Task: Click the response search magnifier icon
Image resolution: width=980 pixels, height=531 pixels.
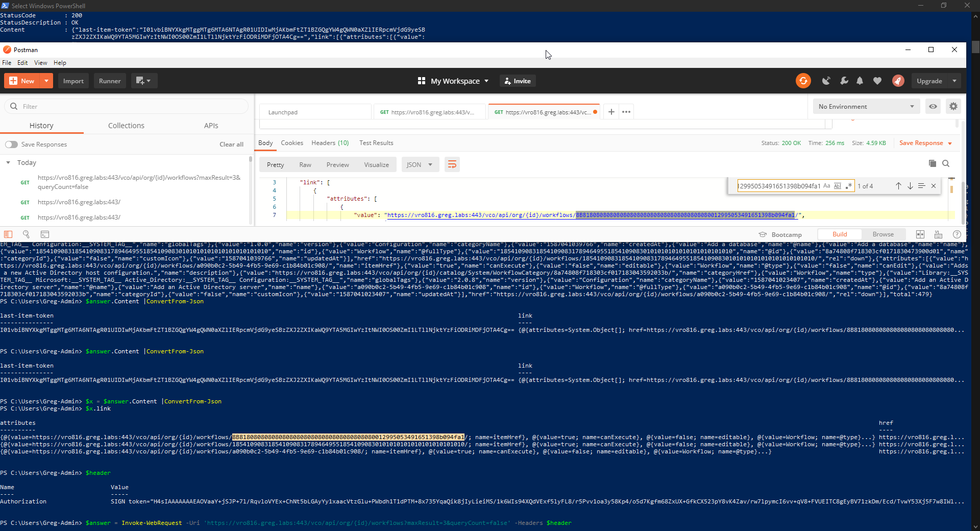Action: [946, 163]
